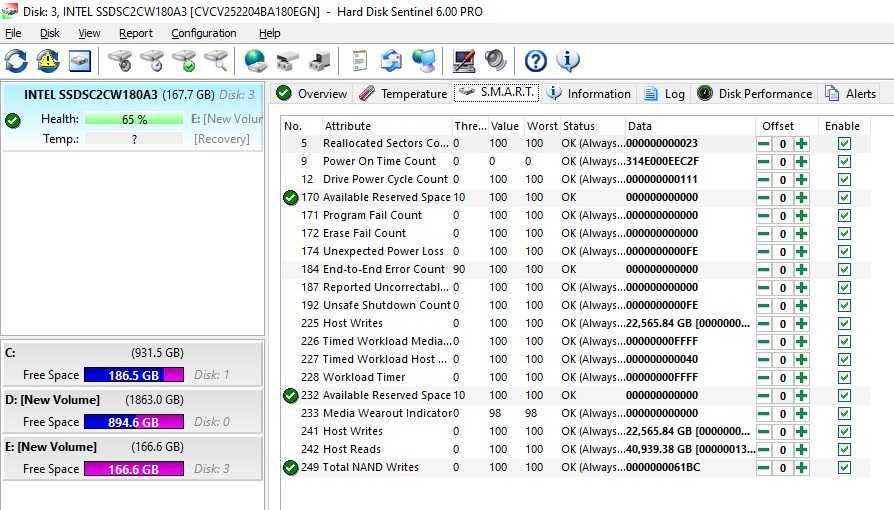Click the refresh icon with yellow warning triangle
Viewport: 894px width, 510px height.
tap(48, 60)
